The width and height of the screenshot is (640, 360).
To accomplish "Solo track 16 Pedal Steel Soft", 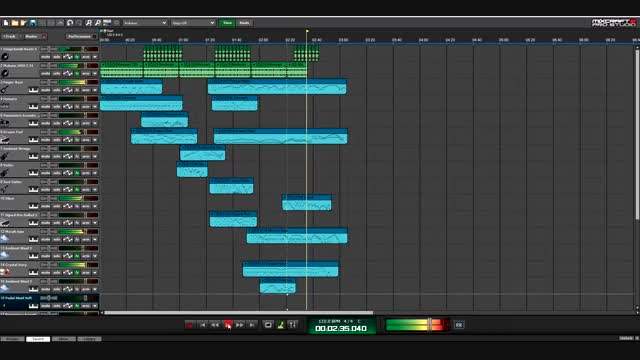I will pos(57,306).
